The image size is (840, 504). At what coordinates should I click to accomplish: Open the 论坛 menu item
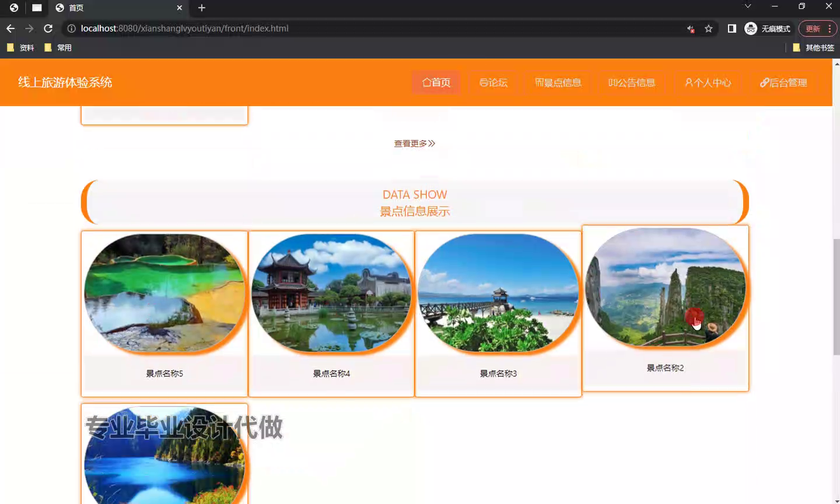click(494, 82)
